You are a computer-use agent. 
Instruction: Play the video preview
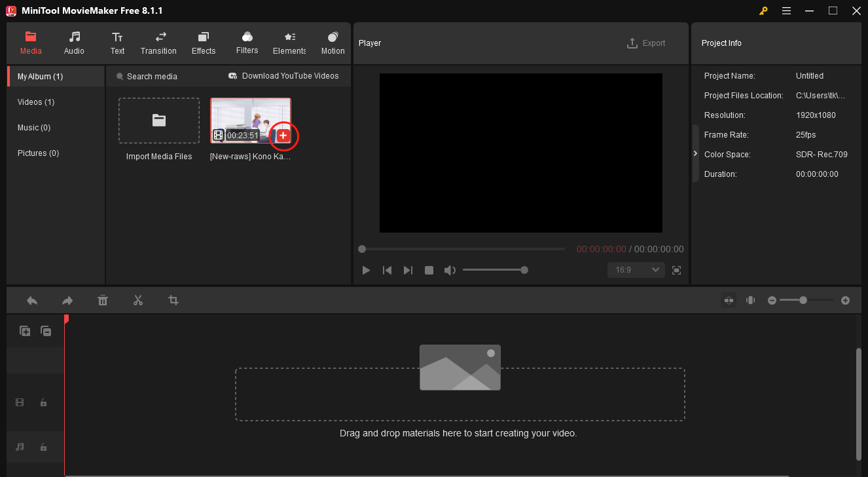[366, 270]
